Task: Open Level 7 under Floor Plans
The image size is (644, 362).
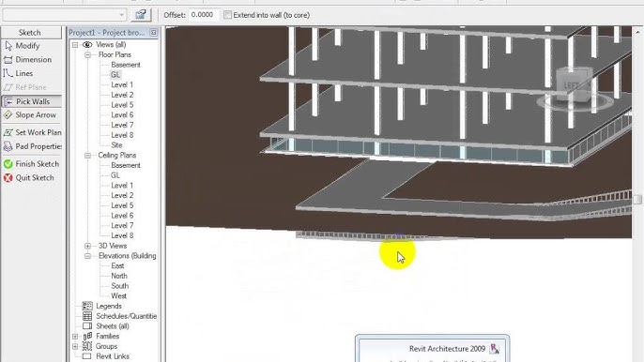Action: [x=122, y=125]
